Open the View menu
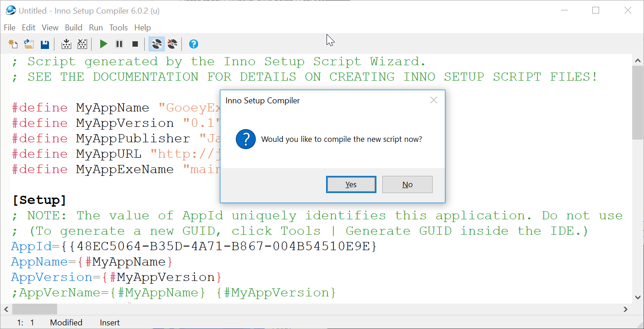 50,28
